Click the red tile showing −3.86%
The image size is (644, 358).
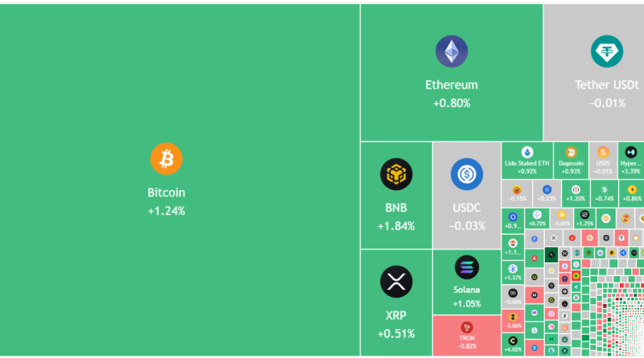tap(513, 323)
